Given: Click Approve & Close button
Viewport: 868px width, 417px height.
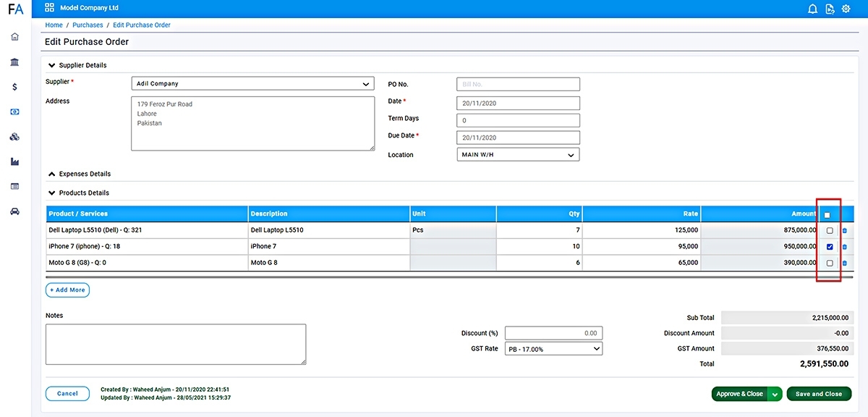Looking at the screenshot, I should click(739, 395).
